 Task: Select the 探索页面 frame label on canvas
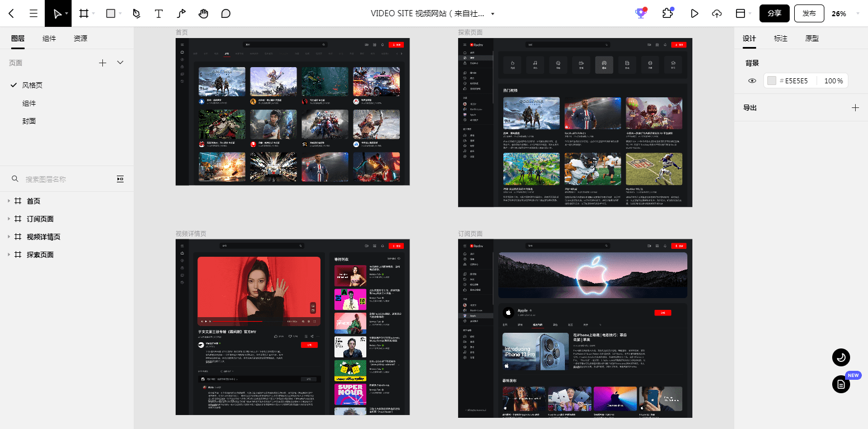click(x=470, y=32)
